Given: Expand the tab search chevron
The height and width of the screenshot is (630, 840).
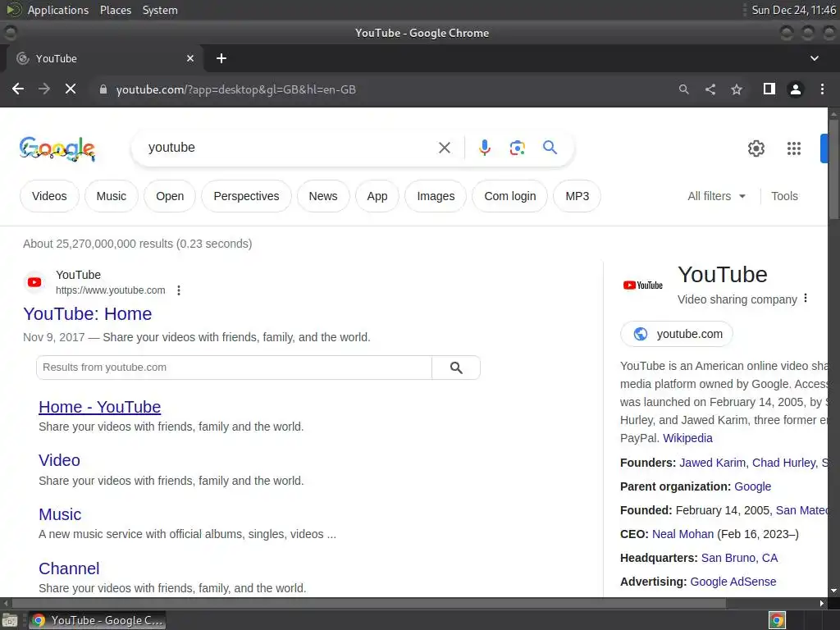Looking at the screenshot, I should pyautogui.click(x=815, y=58).
